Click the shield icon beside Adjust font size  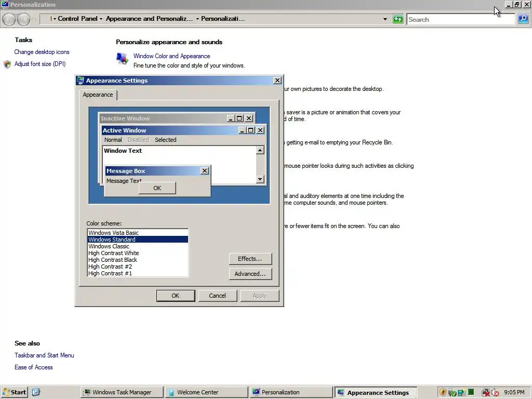tap(7, 64)
